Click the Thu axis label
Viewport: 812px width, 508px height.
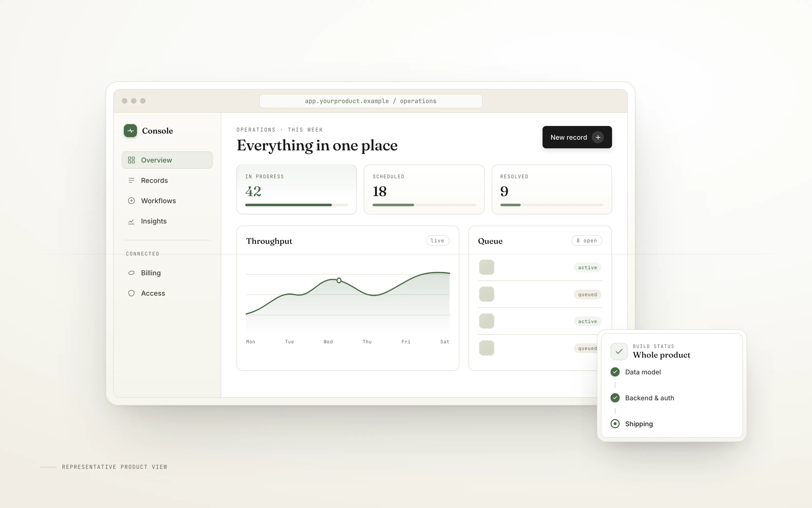coord(367,342)
